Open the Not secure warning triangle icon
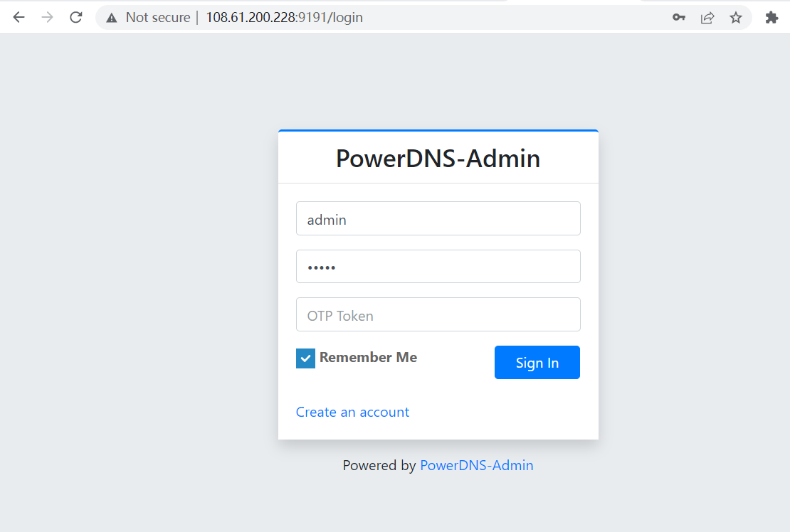Image resolution: width=790 pixels, height=532 pixels. 111,18
